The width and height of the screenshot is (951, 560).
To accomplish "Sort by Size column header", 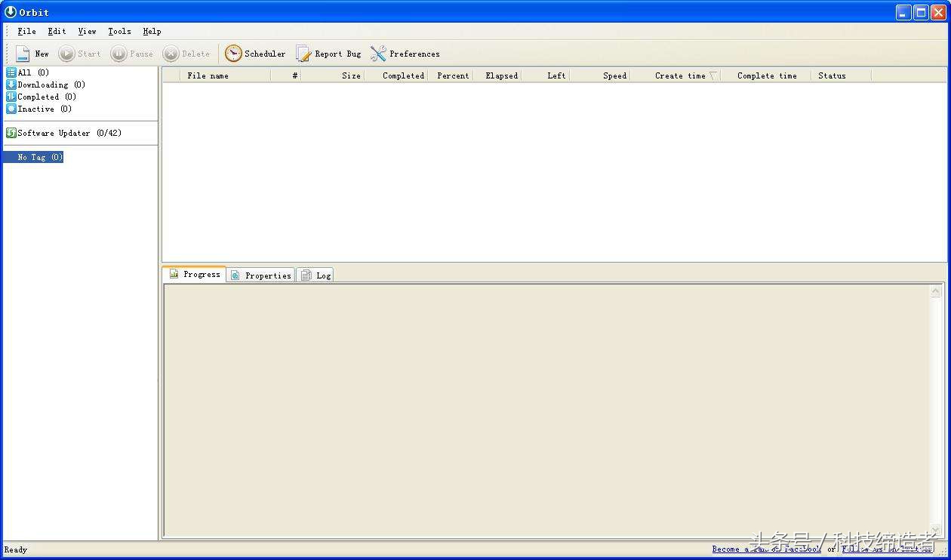I will coord(333,75).
